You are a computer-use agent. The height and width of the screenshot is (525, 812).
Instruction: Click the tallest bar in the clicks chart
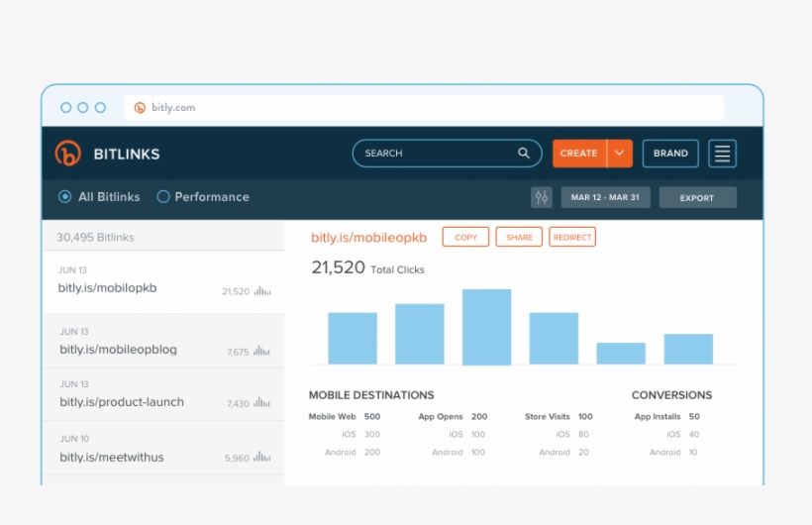[486, 327]
